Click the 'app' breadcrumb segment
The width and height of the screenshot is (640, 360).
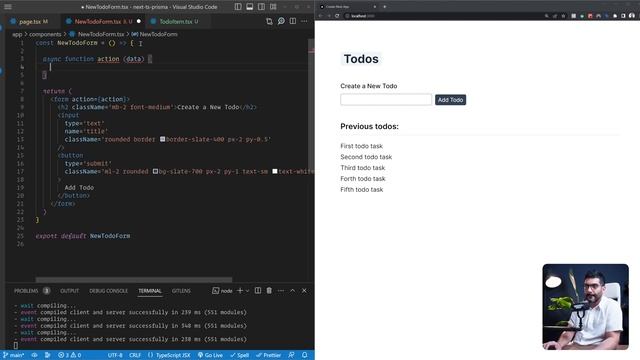(x=17, y=34)
